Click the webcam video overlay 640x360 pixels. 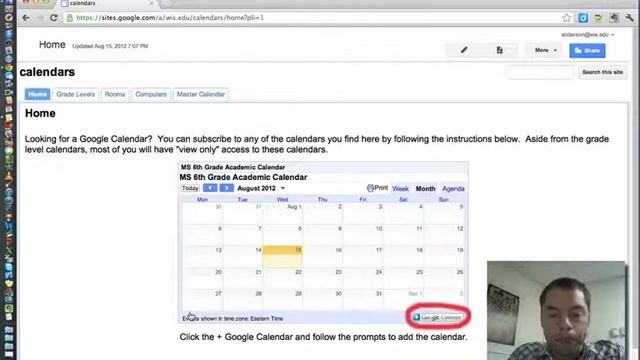click(x=556, y=310)
